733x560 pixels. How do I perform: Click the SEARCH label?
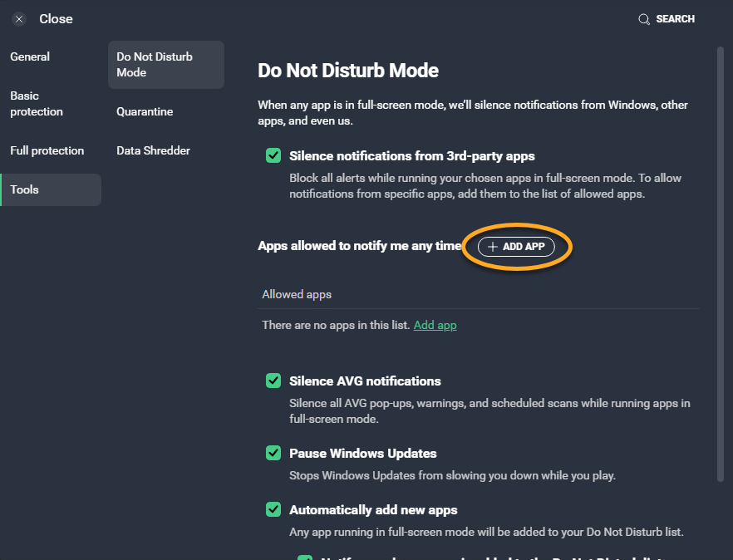(x=675, y=19)
